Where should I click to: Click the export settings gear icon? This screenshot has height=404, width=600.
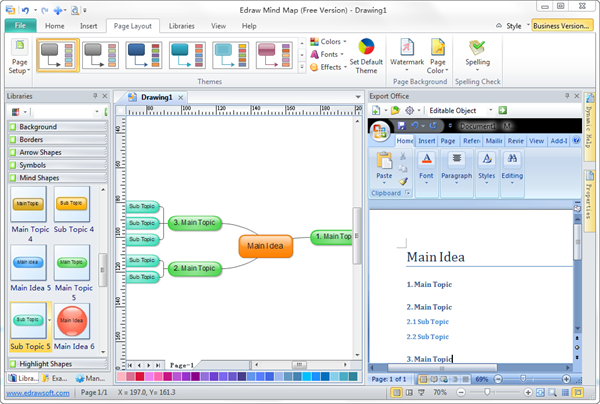click(409, 111)
